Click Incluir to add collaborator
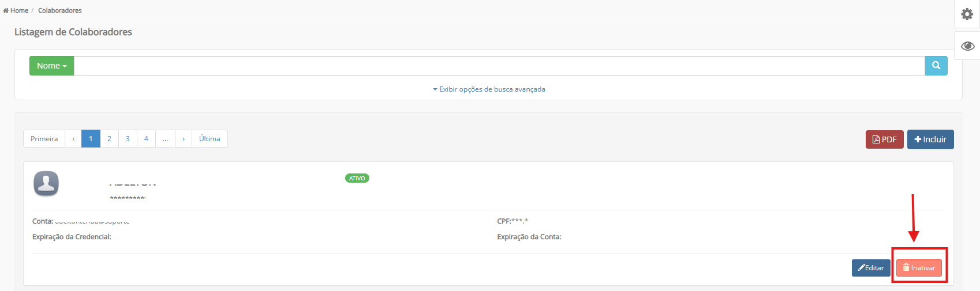Viewport: 980px width, 291px height. pos(930,139)
